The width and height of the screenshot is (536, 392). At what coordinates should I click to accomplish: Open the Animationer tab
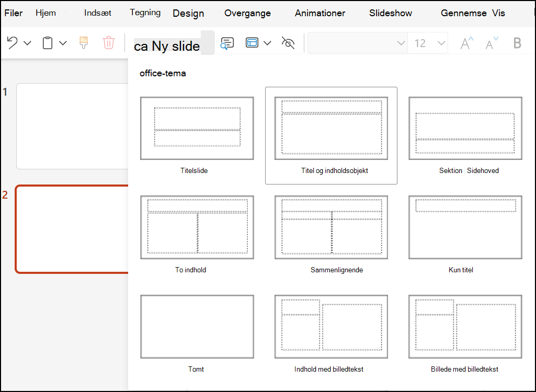320,13
